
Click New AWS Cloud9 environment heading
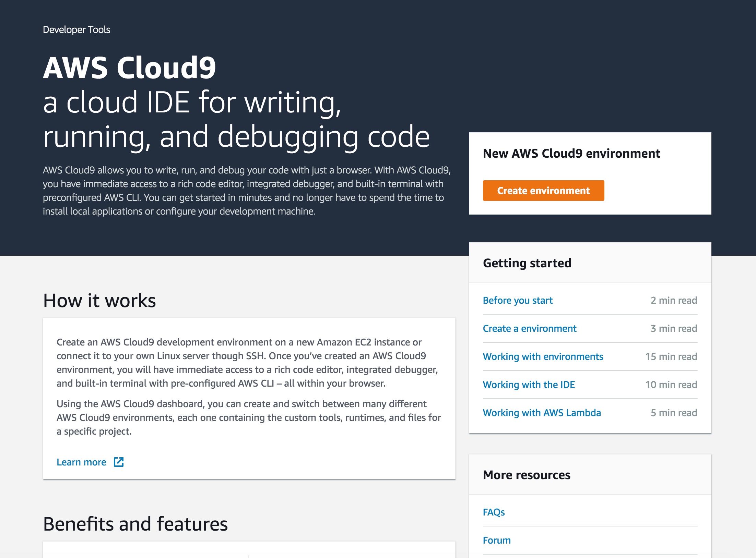pyautogui.click(x=571, y=153)
